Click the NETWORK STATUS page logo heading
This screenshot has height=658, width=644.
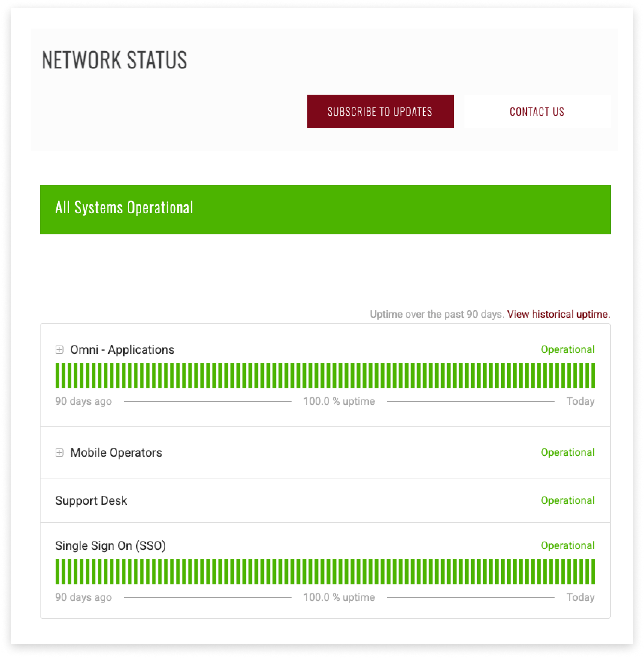114,59
